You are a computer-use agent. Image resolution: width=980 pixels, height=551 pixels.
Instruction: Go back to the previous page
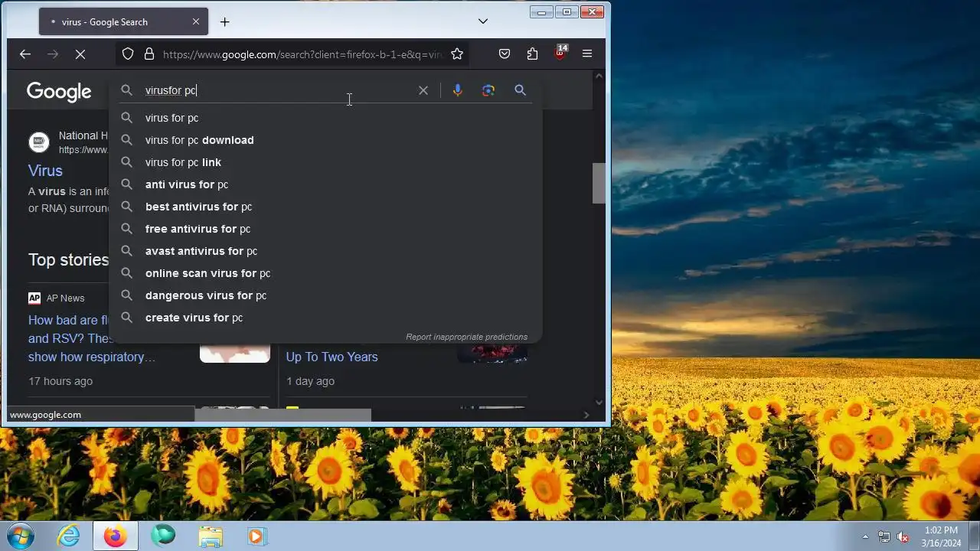25,54
